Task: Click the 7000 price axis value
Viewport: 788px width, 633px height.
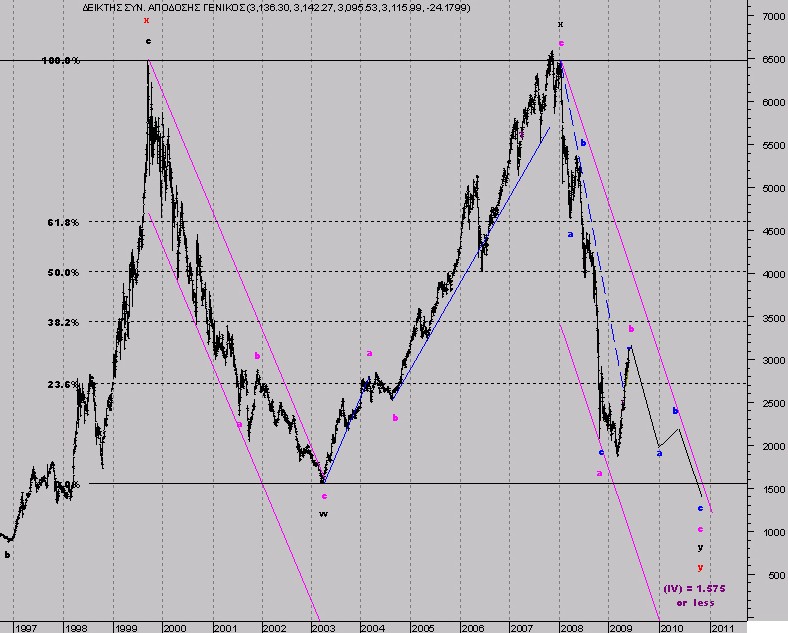Action: (774, 16)
